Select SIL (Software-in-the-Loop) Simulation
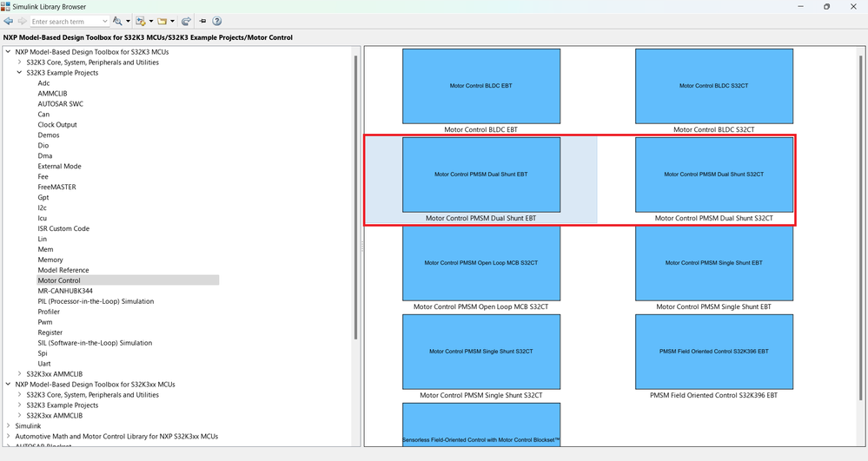 (95, 343)
